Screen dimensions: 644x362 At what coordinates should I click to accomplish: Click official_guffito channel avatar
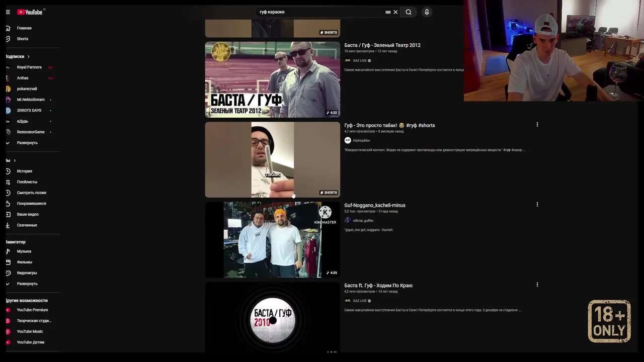tap(348, 220)
